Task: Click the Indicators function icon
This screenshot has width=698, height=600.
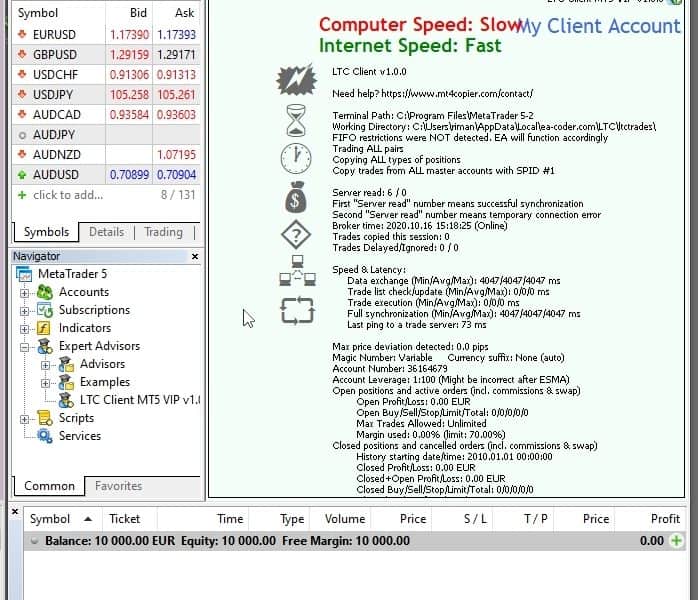Action: [x=44, y=328]
